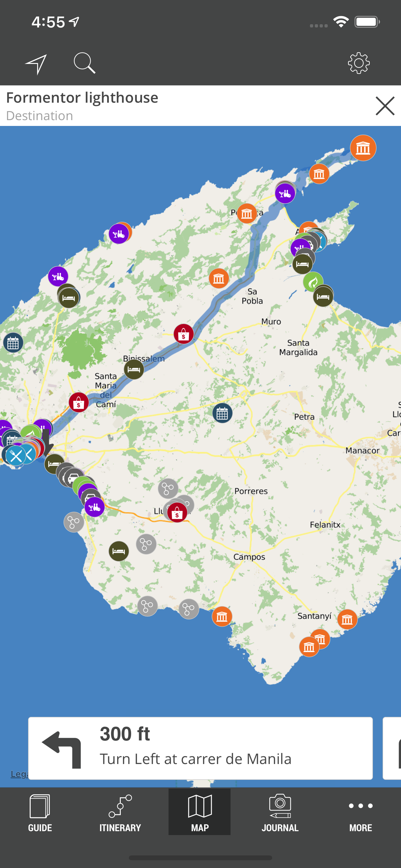Tap the Porreres town label
This screenshot has width=401, height=868.
251,491
